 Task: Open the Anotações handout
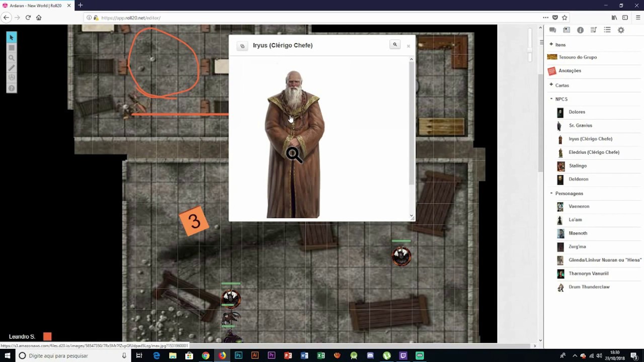click(570, 71)
